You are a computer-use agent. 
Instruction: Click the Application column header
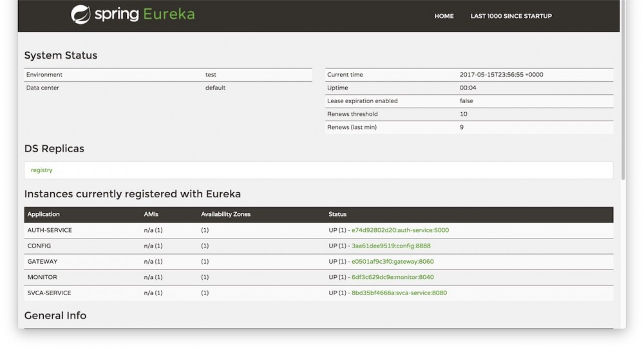pos(44,215)
